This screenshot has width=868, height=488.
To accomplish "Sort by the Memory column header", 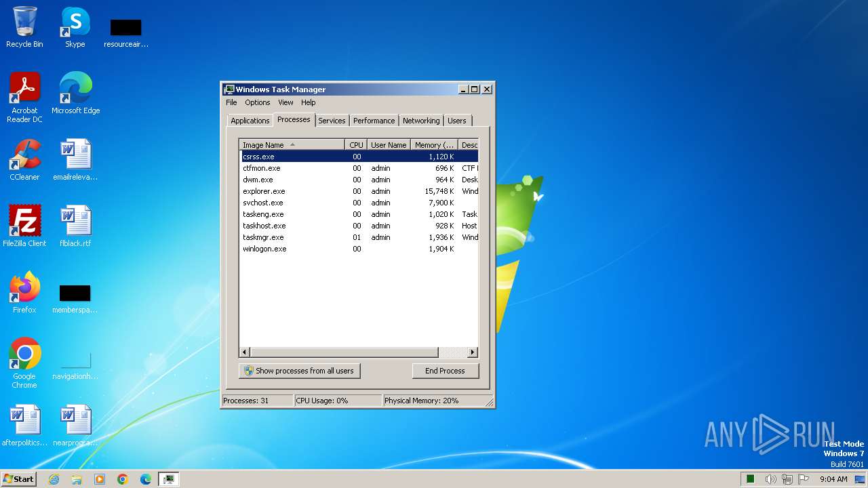I will tap(434, 145).
